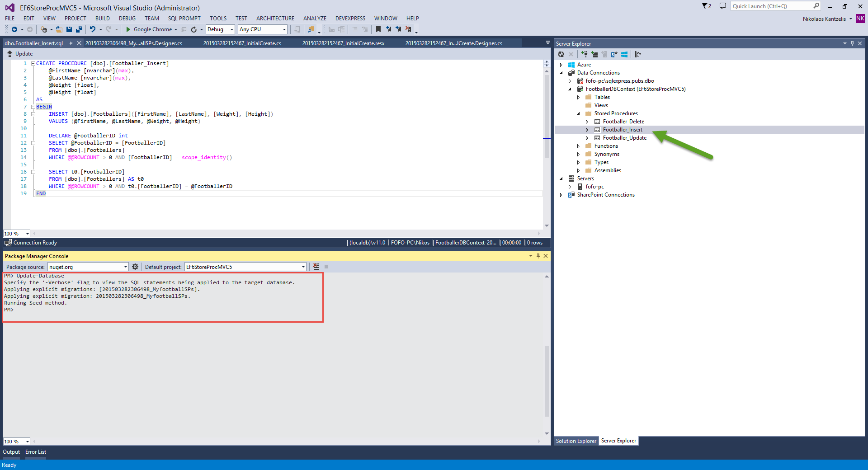Open the DEBUG menu
The width and height of the screenshot is (868, 470).
point(127,19)
